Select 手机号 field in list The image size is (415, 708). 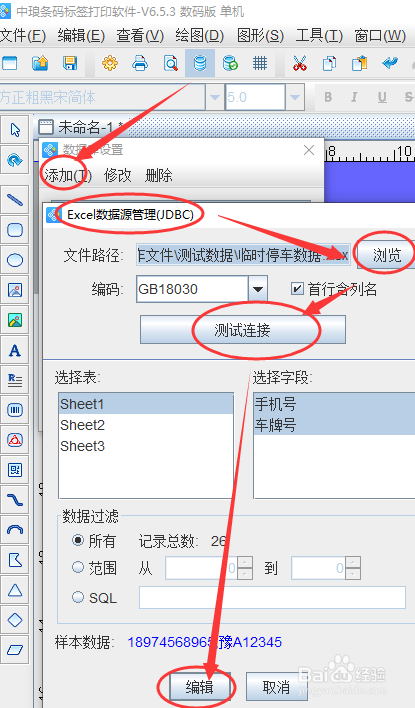coord(334,404)
